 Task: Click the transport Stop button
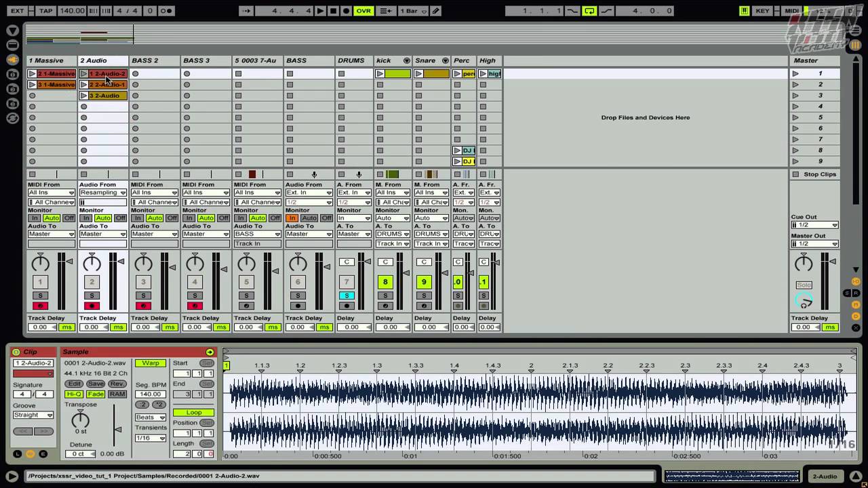(x=333, y=11)
